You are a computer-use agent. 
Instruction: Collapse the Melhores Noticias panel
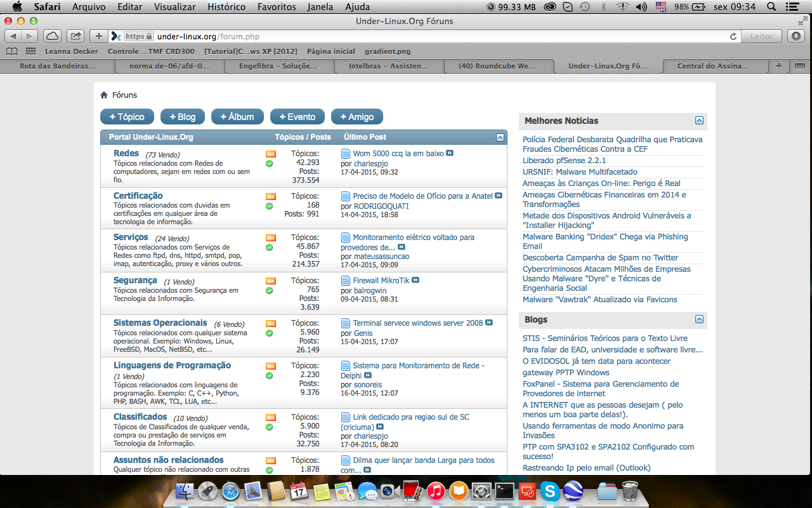tap(699, 120)
